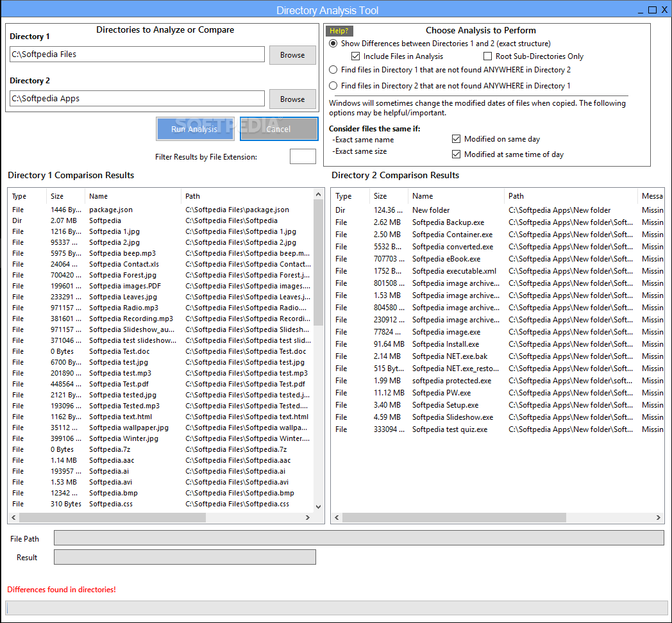672x623 pixels.
Task: Open the yellow Help? button
Action: [339, 31]
